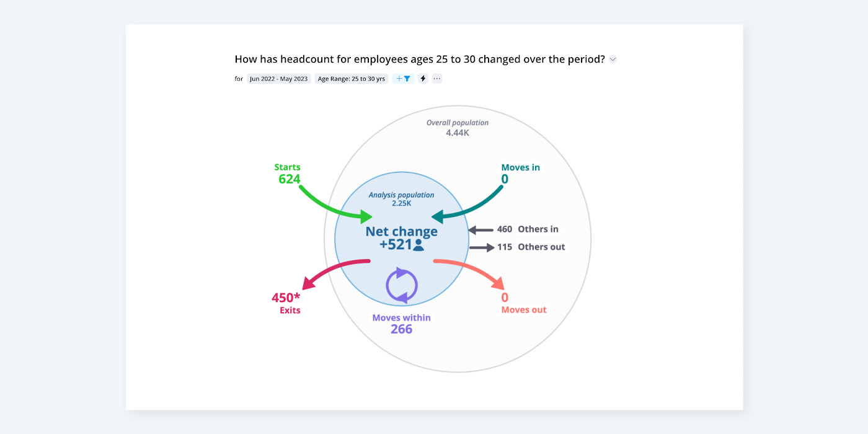Click the 115 Others out label

(x=531, y=247)
